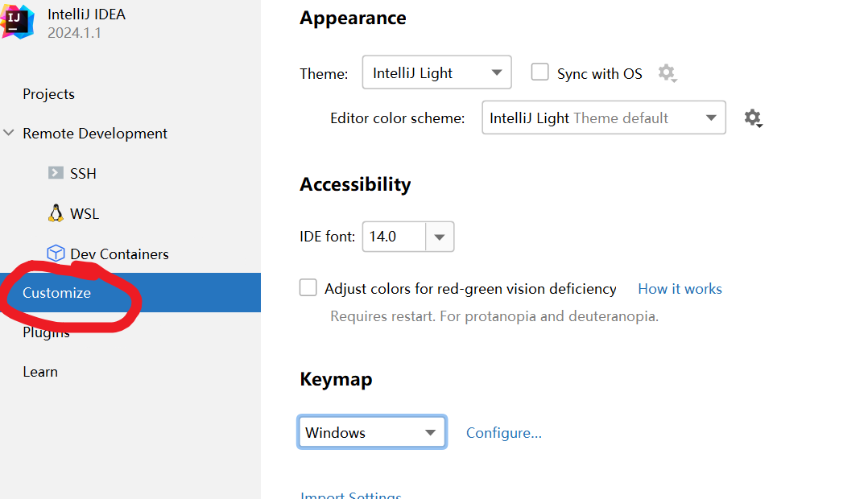
Task: Open the Plugins section
Action: tap(46, 332)
